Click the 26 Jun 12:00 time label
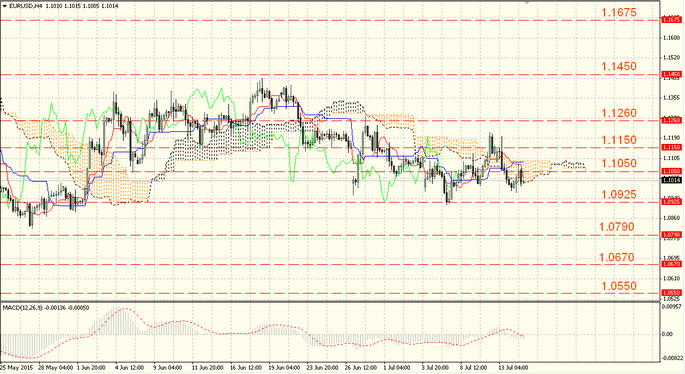The height and width of the screenshot is (374, 685). coord(360,368)
